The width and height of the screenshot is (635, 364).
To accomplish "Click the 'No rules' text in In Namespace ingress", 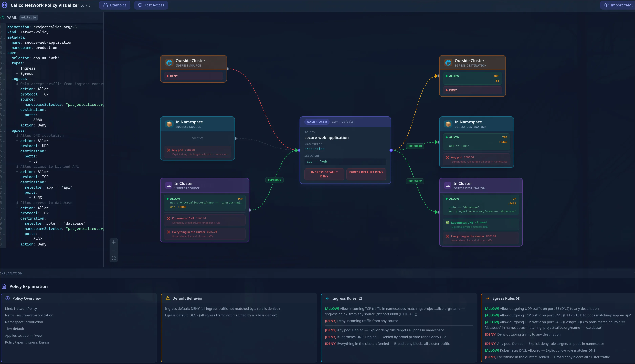I will (x=197, y=138).
